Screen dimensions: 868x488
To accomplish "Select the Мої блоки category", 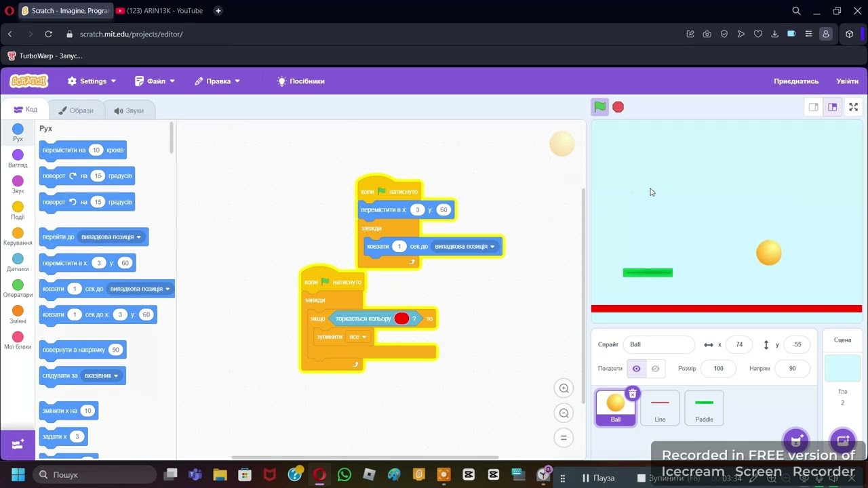I will pos(18,341).
